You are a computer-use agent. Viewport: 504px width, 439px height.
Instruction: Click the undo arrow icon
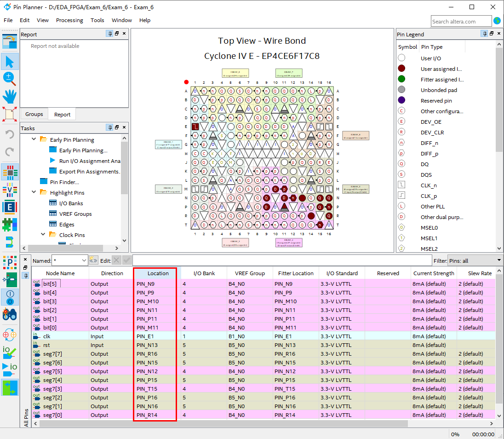[x=10, y=134]
